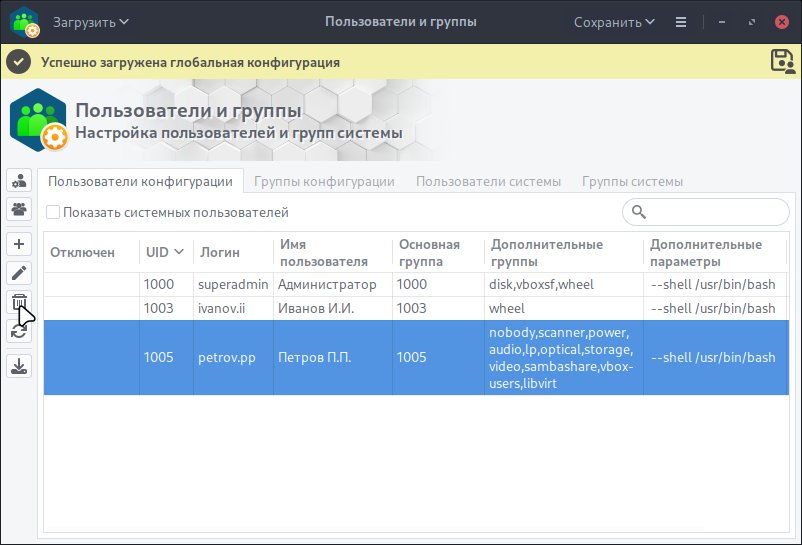Click the wheel groups cell of ivanov.ii
Image resolution: width=802 pixels, height=545 pixels.
[x=564, y=308]
